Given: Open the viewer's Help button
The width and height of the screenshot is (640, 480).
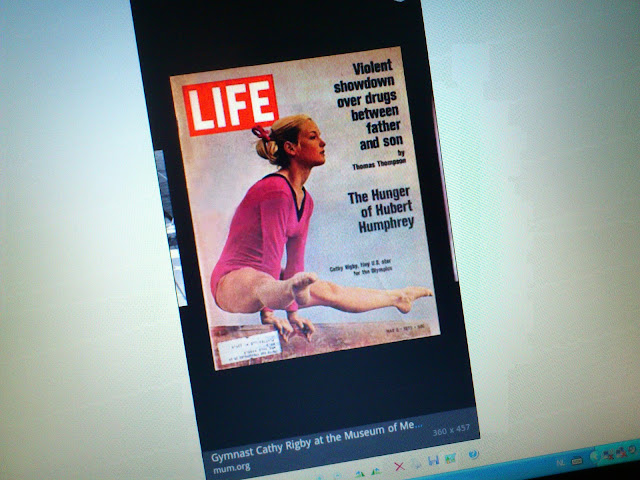Looking at the screenshot, I should (473, 454).
